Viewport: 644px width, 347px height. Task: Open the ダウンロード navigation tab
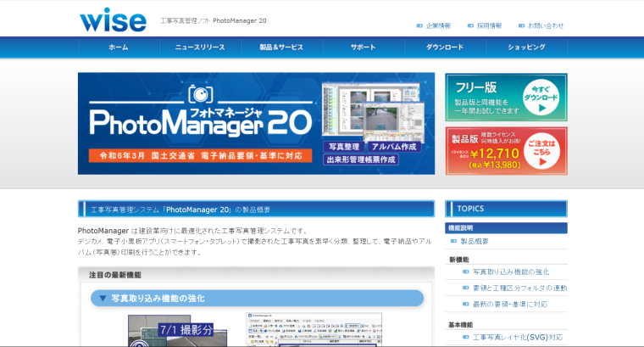click(x=445, y=48)
